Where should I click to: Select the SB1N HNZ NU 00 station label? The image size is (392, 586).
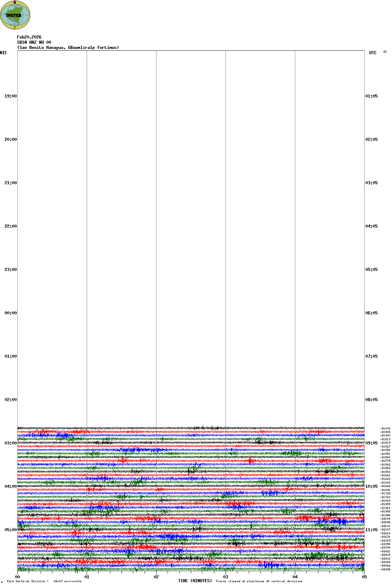34,42
